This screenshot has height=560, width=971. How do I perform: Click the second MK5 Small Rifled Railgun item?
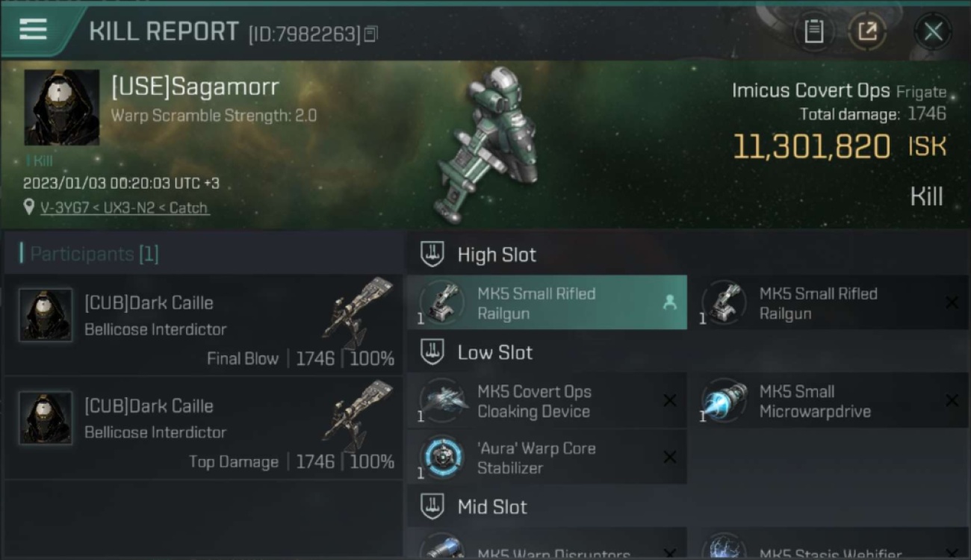click(x=828, y=302)
